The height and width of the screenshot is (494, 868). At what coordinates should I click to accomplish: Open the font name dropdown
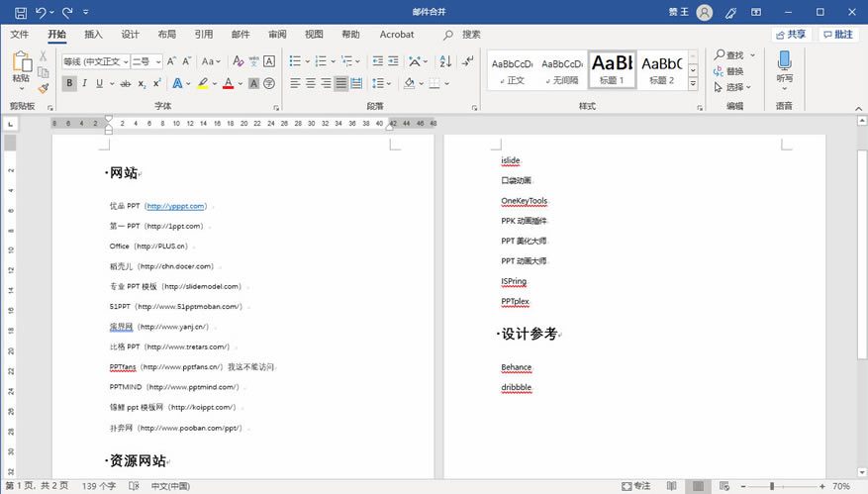(x=127, y=61)
